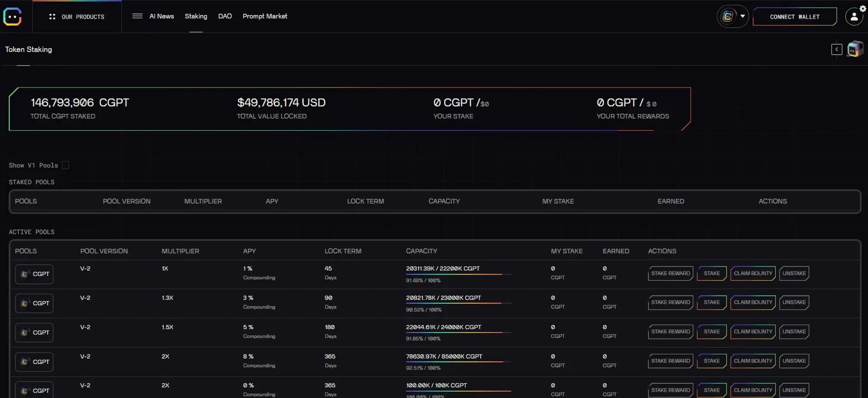Open the user profile avatar icon

[854, 17]
